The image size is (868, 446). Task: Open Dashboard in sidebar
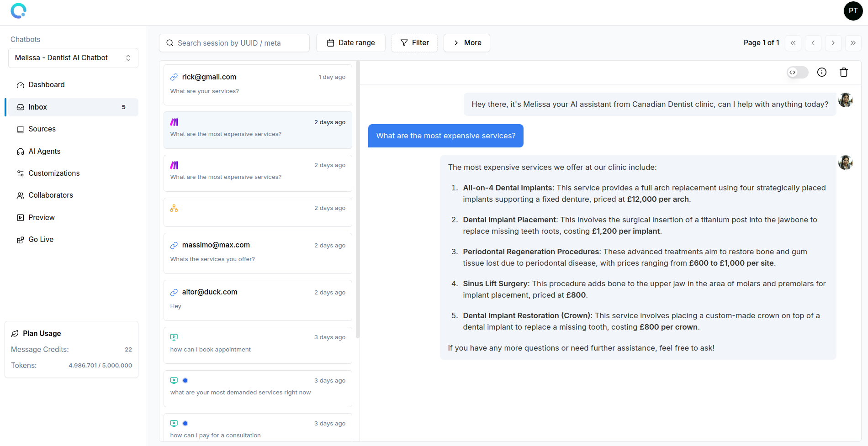[47, 85]
